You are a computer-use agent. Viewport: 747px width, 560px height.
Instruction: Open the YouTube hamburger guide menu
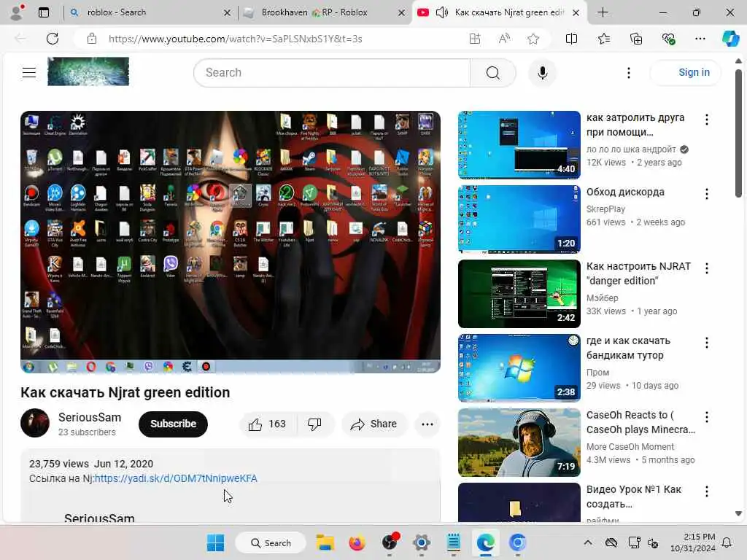coord(29,72)
